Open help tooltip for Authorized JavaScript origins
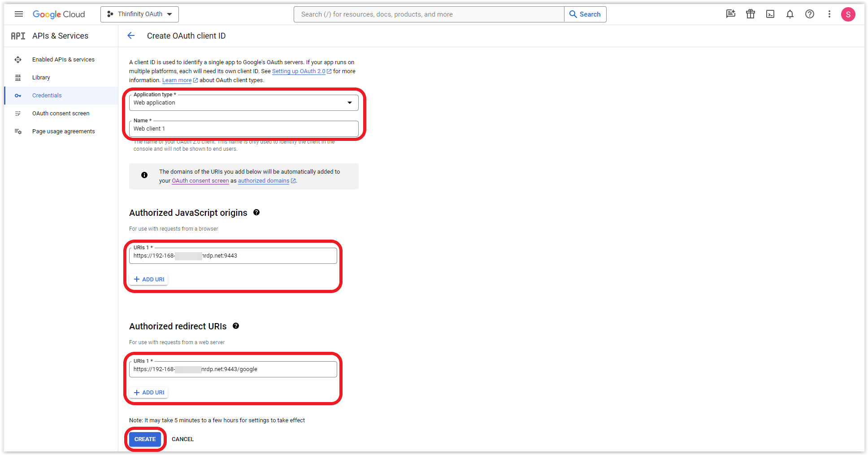868x455 pixels. (256, 212)
